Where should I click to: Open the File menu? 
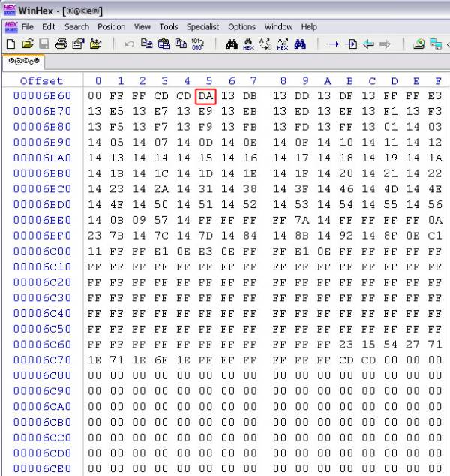coord(28,27)
